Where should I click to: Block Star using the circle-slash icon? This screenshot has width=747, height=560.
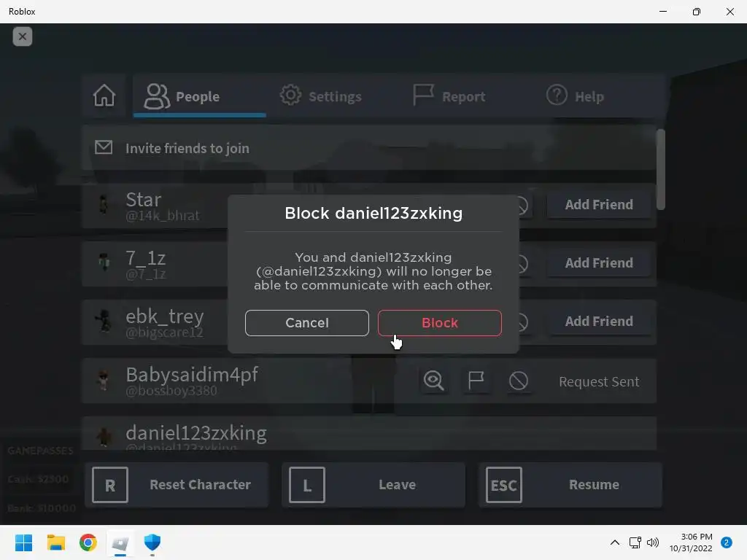coord(524,205)
